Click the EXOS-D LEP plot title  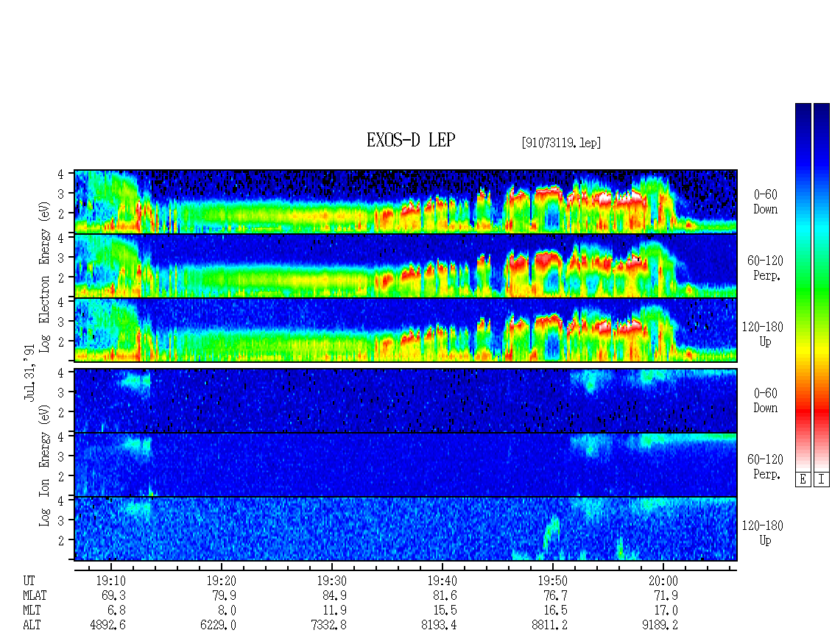point(411,140)
